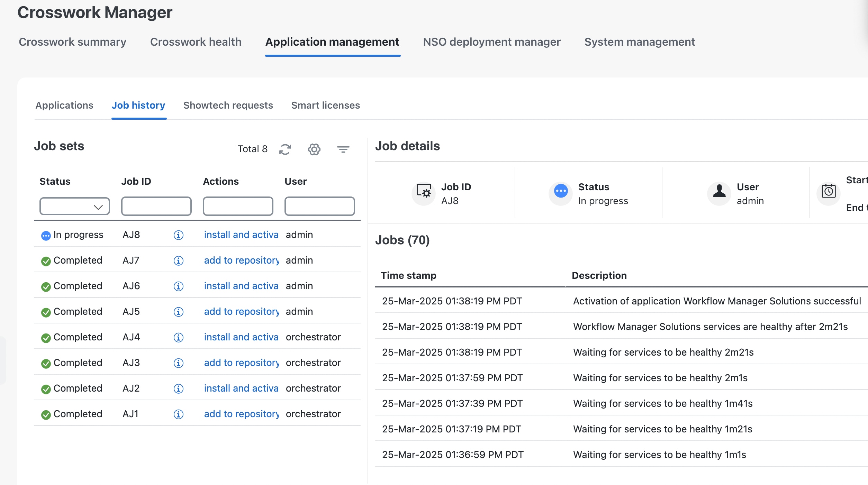
Task: Switch to Applications sub-tab
Action: coord(64,105)
